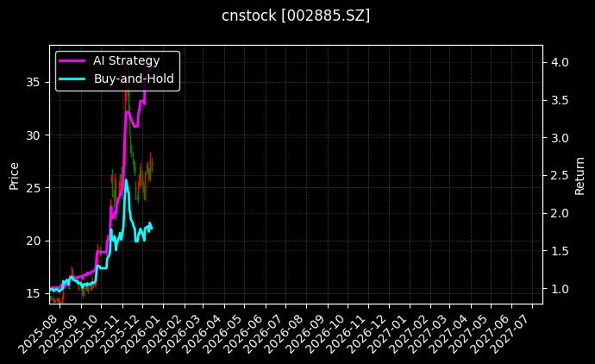Click the Return axis label on right
The height and width of the screenshot is (364, 595).
click(x=579, y=175)
